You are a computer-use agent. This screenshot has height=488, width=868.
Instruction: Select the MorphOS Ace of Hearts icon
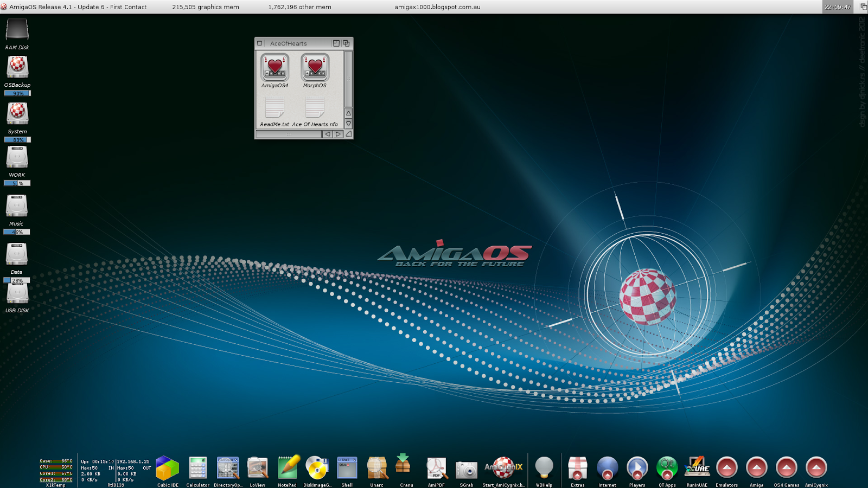[x=315, y=67]
